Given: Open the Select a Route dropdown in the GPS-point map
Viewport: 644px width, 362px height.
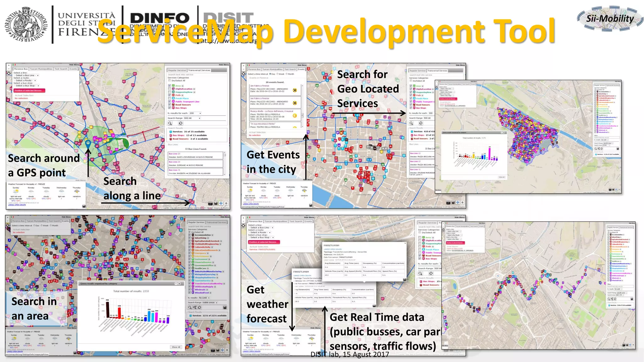Looking at the screenshot, I should point(25,80).
